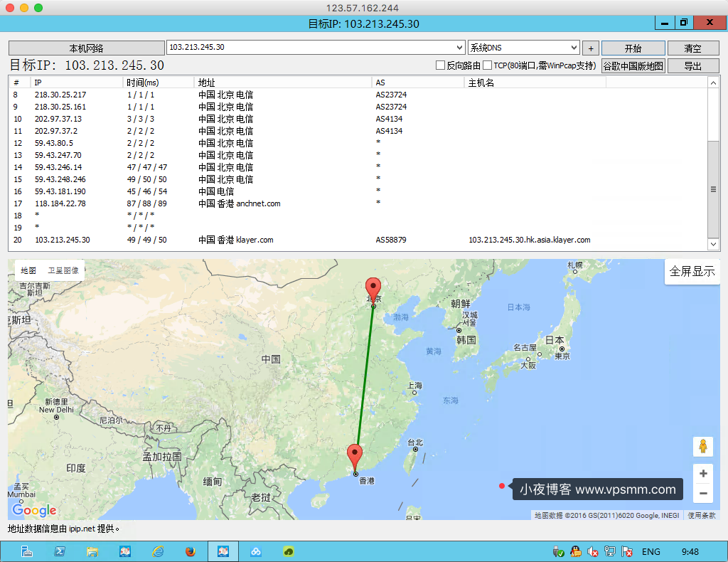This screenshot has width=728, height=562.
Task: Click the ENG language indicator in tray
Action: point(651,552)
